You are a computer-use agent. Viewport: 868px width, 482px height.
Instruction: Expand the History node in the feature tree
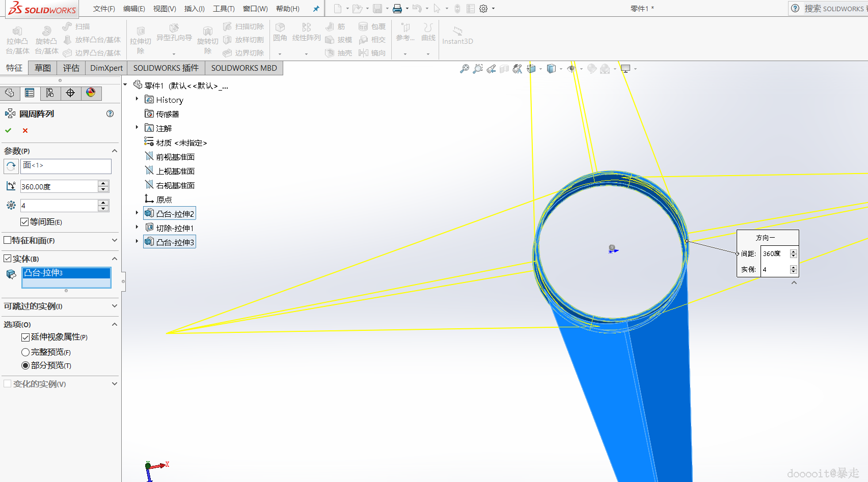tap(137, 99)
